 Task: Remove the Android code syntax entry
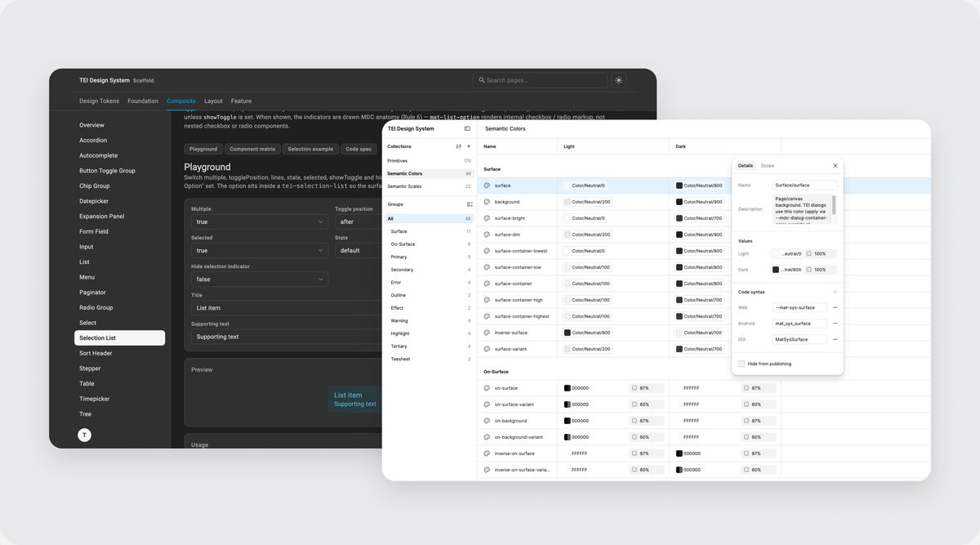coord(835,324)
